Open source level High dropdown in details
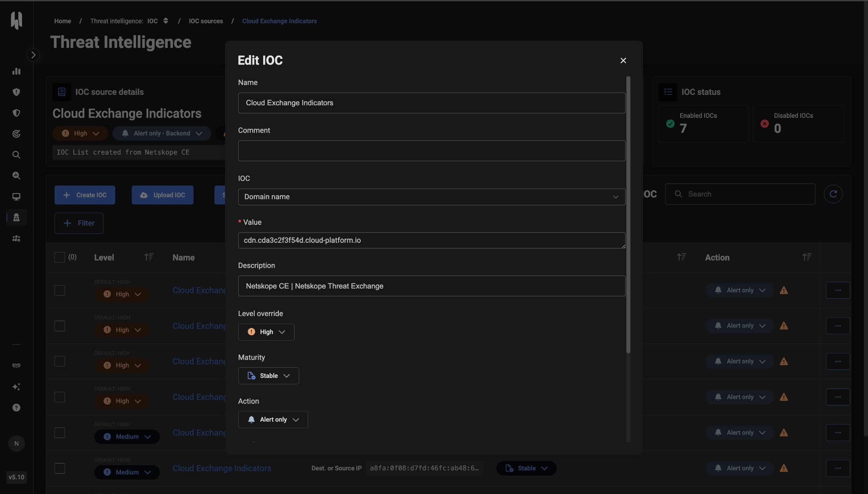868x494 pixels. pos(80,133)
